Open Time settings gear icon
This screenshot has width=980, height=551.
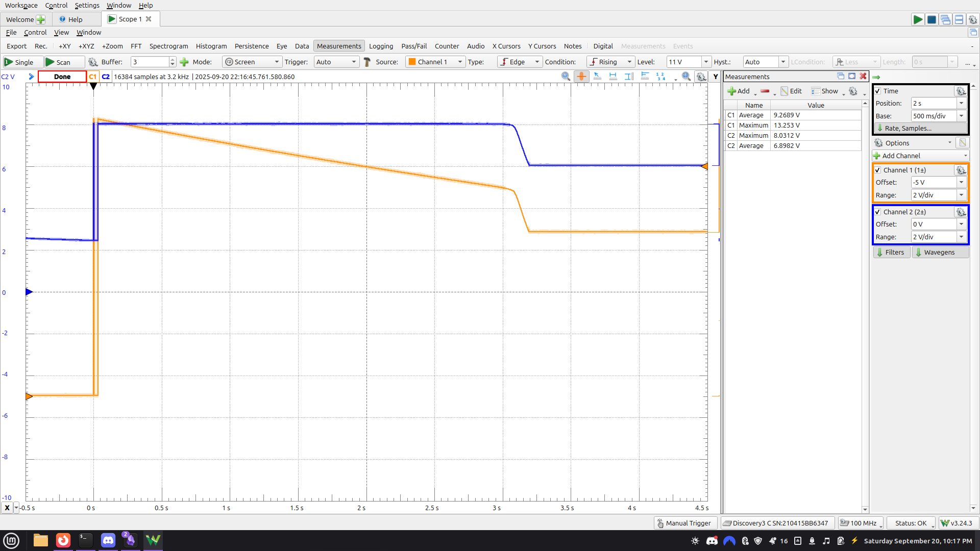pos(961,91)
